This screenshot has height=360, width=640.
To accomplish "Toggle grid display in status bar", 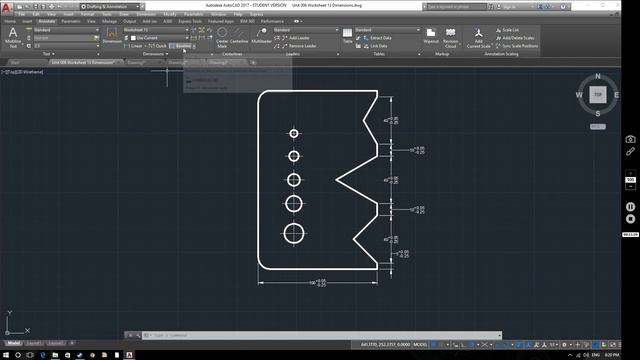I will click(433, 345).
